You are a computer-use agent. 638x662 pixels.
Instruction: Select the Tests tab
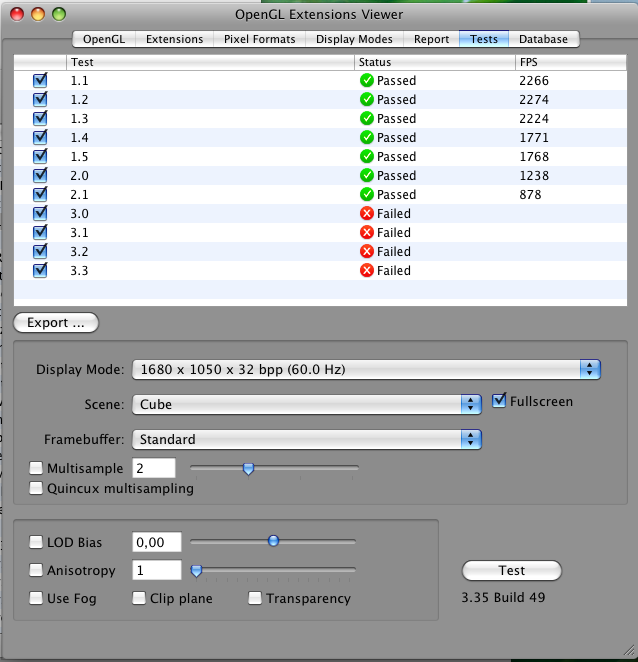click(484, 39)
